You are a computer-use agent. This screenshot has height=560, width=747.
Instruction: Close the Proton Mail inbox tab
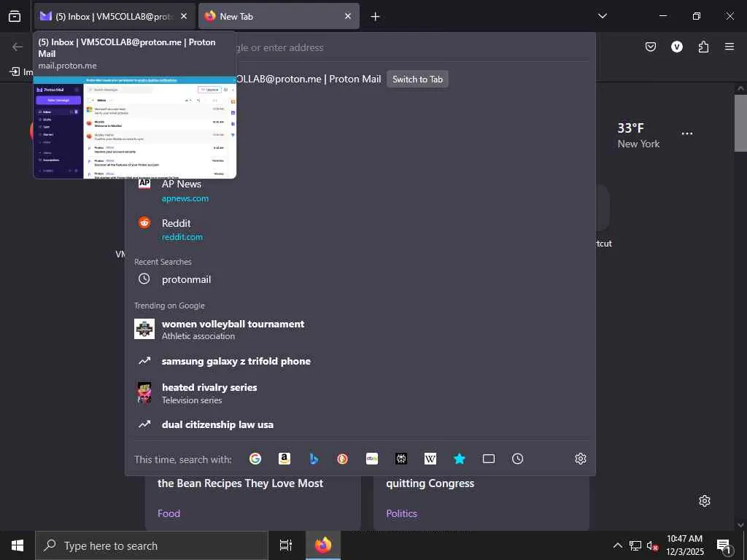point(184,16)
